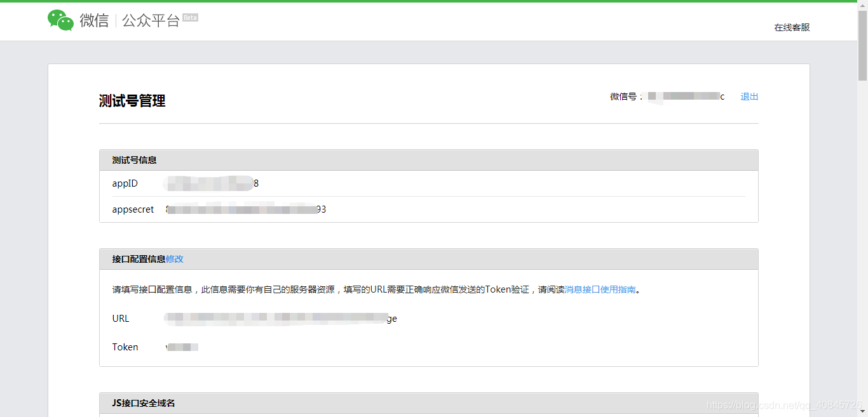Open 在线客服 customer service
868x417 pixels.
(791, 27)
